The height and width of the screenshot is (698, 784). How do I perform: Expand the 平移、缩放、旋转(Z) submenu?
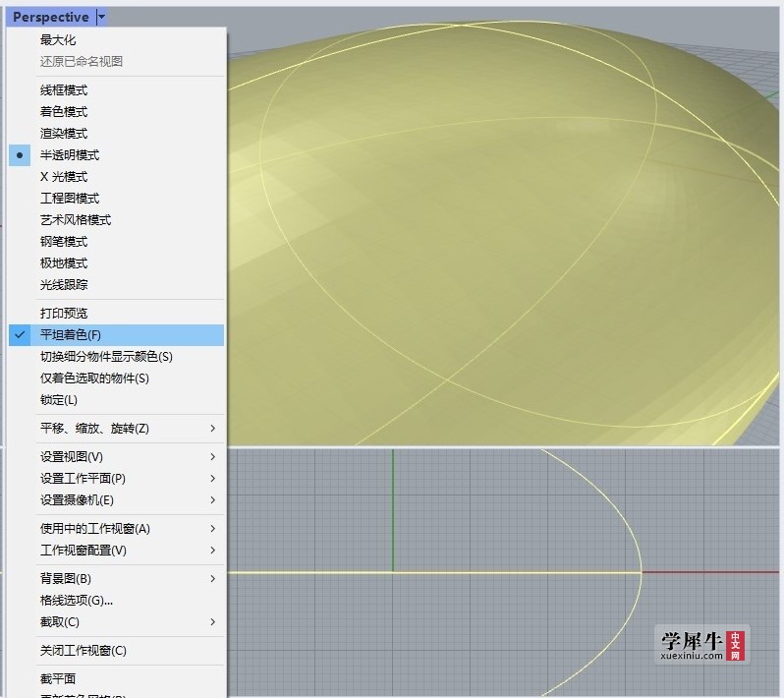pyautogui.click(x=117, y=429)
